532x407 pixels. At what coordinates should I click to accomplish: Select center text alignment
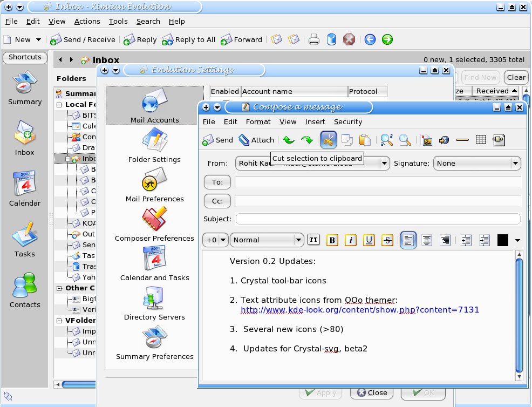427,240
